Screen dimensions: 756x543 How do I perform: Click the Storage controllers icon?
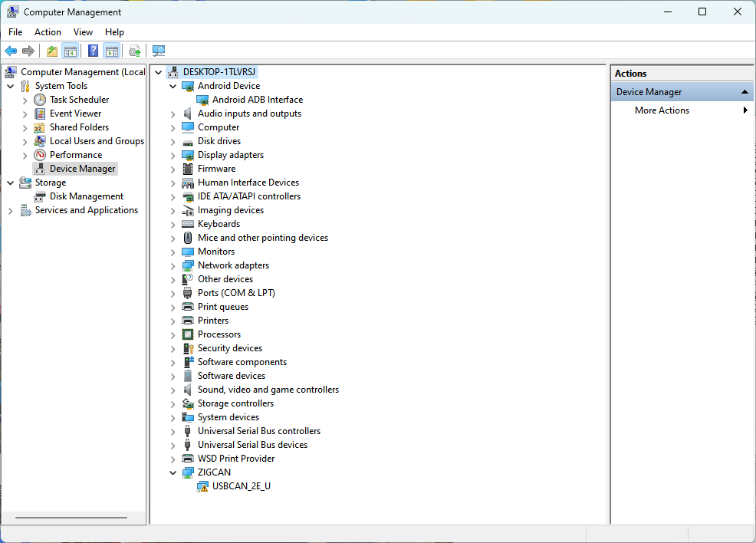pyautogui.click(x=188, y=403)
